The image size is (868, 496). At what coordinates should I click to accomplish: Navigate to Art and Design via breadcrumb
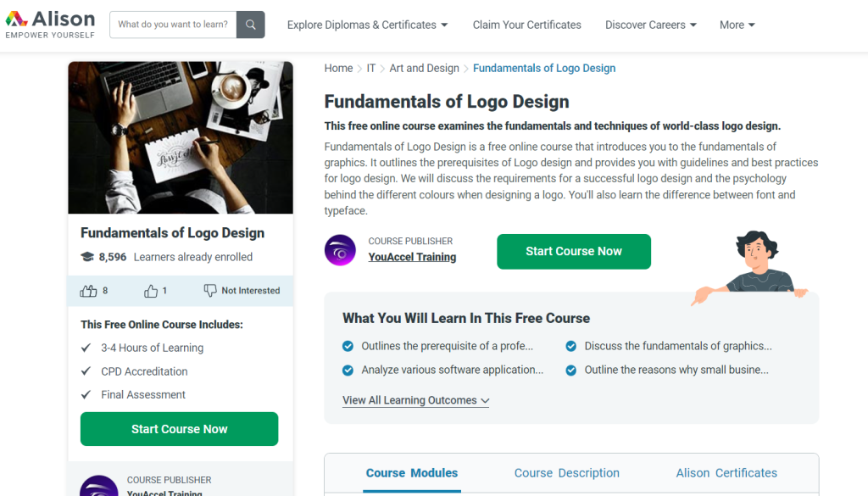click(x=424, y=68)
